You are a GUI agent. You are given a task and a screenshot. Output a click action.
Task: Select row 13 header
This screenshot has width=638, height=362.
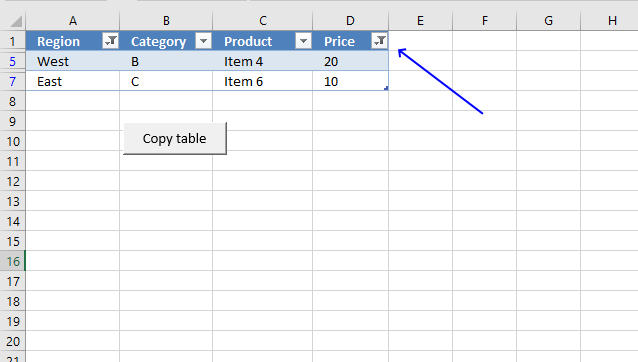[13, 201]
